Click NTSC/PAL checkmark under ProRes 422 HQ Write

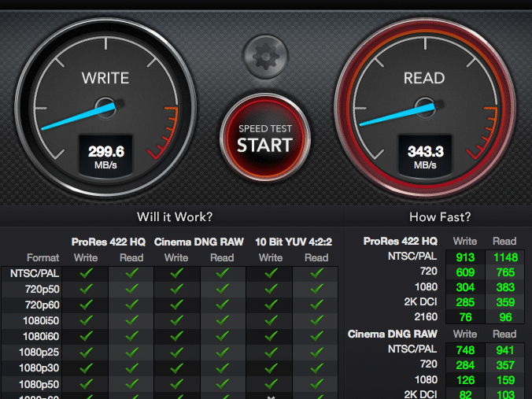click(x=86, y=273)
